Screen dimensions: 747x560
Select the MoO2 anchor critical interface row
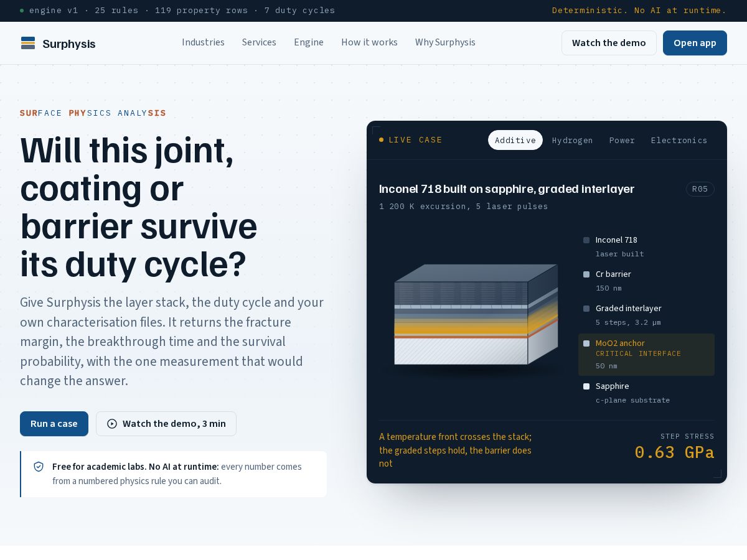click(x=646, y=355)
